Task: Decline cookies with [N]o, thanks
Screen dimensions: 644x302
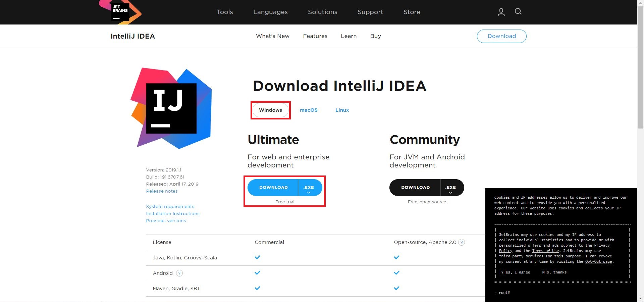Action: [553, 272]
